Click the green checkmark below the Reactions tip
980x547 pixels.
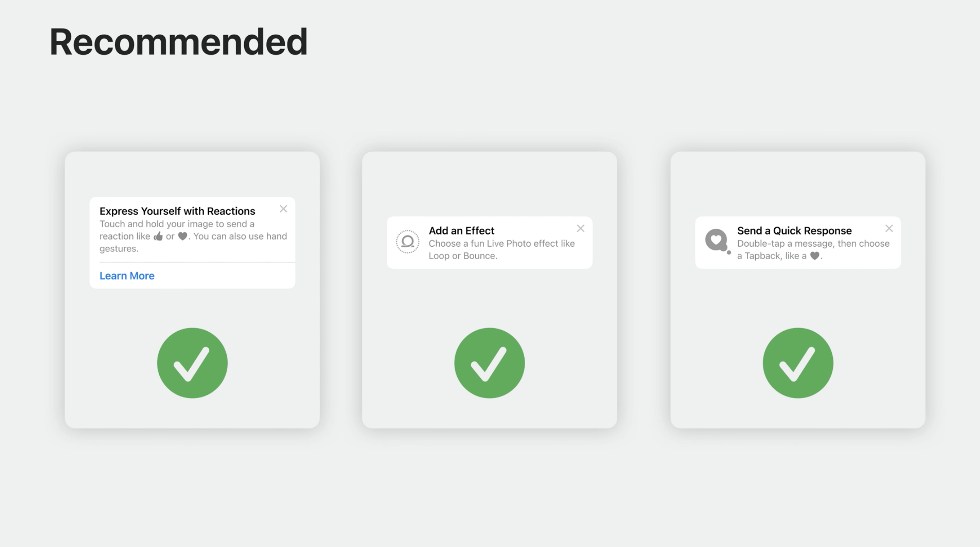tap(192, 363)
